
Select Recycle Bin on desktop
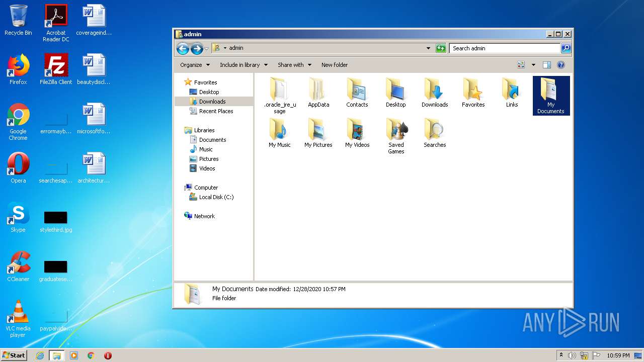(18, 20)
